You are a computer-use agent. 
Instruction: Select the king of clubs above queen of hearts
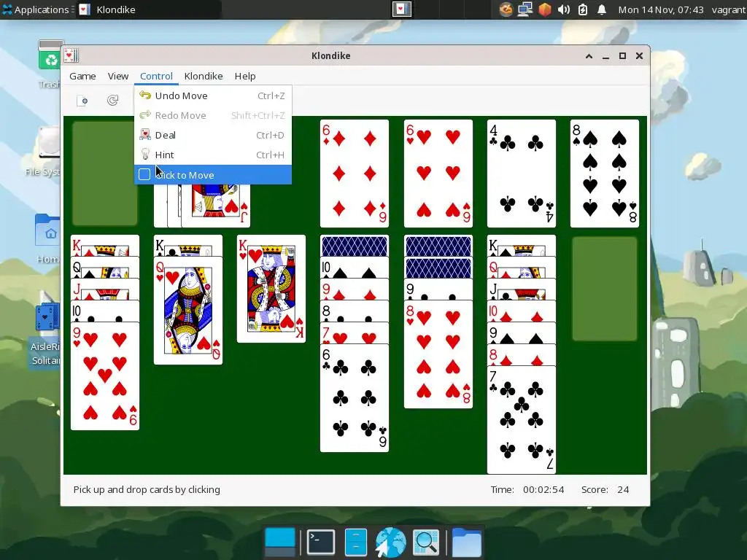click(188, 246)
